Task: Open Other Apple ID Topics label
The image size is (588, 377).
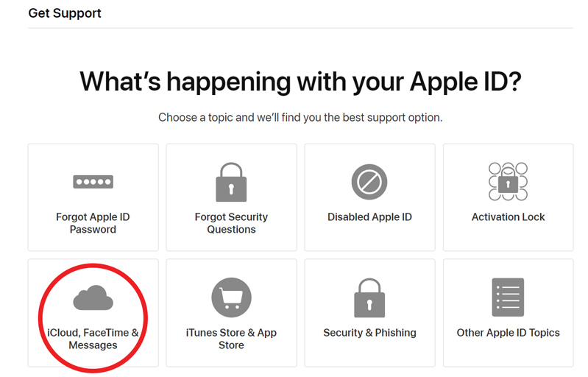Action: [508, 333]
